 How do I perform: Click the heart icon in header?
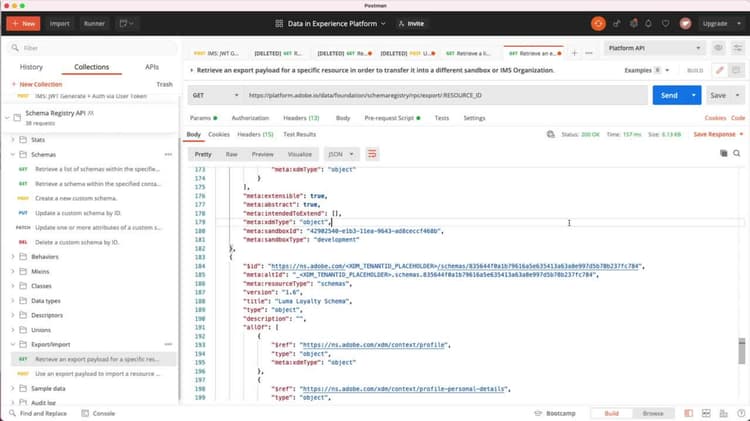tap(665, 23)
